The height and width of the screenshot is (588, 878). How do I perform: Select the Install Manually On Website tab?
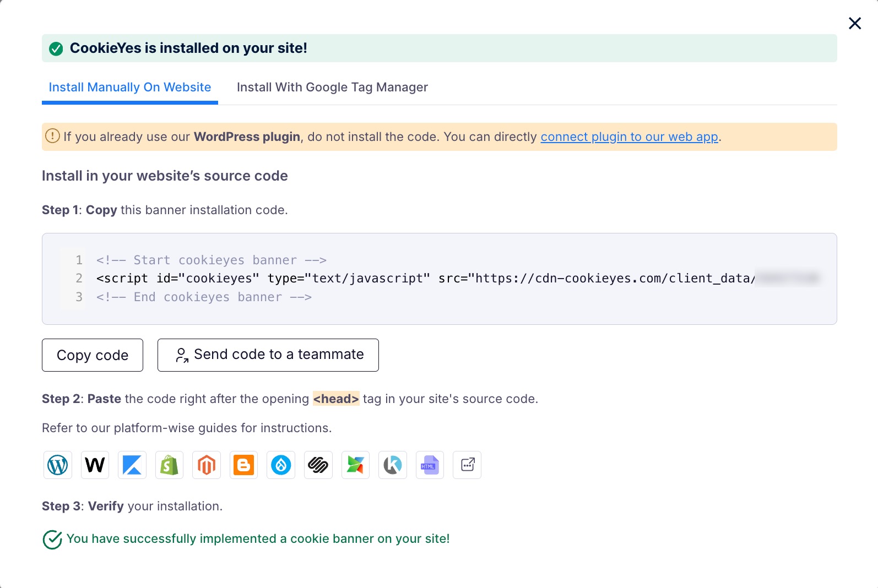tap(130, 88)
